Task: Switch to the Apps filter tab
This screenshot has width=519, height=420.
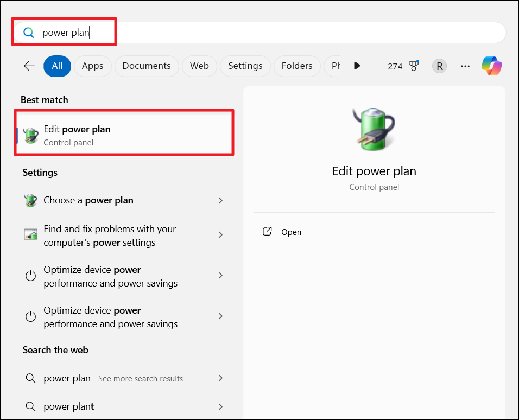Action: coord(92,66)
